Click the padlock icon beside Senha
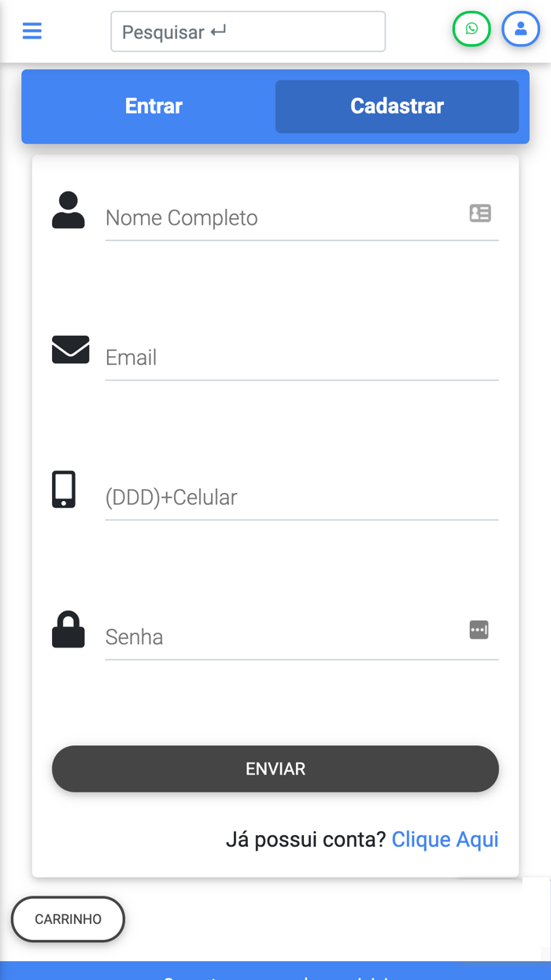 pos(68,629)
